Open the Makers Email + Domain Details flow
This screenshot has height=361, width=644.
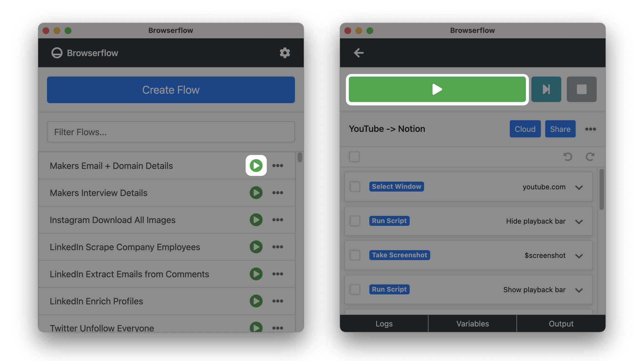[111, 166]
